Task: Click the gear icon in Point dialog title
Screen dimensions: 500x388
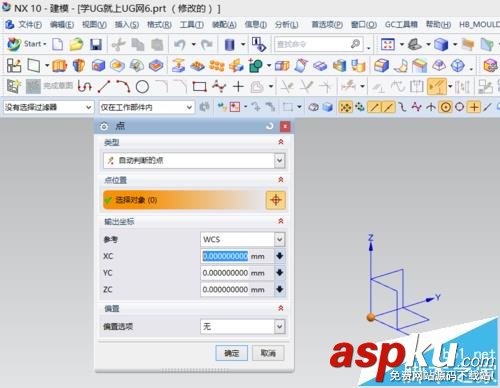Action: [104, 126]
